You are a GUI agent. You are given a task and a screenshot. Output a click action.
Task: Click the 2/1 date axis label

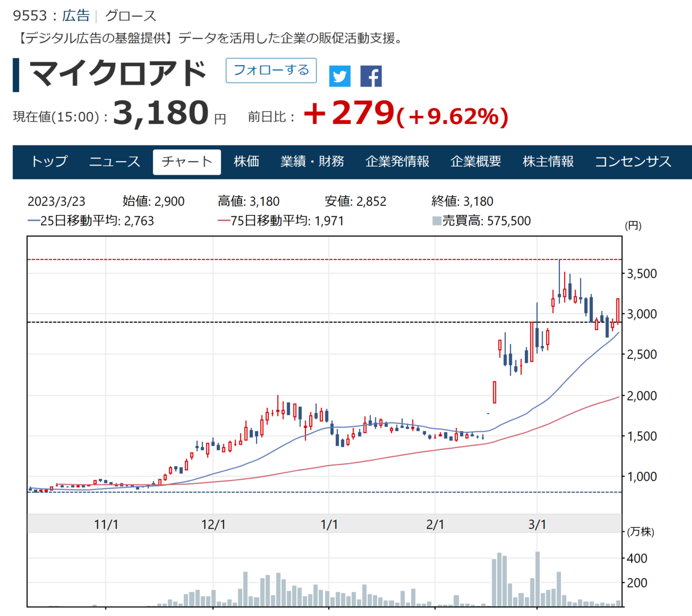435,525
